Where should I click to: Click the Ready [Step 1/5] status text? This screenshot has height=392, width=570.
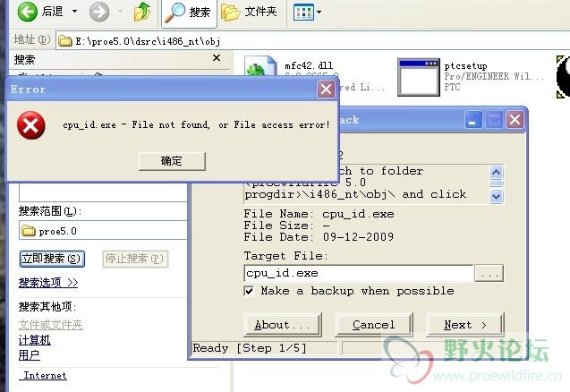(x=250, y=348)
